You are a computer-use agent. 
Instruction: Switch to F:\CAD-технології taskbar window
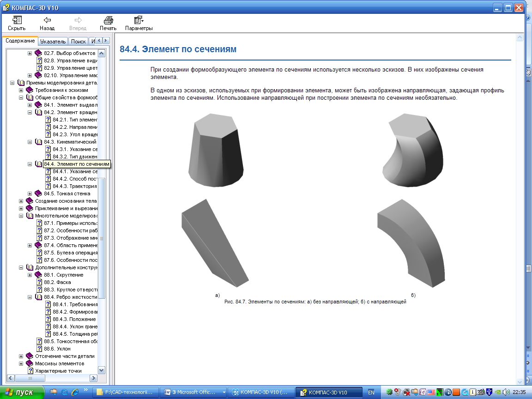pos(126,392)
